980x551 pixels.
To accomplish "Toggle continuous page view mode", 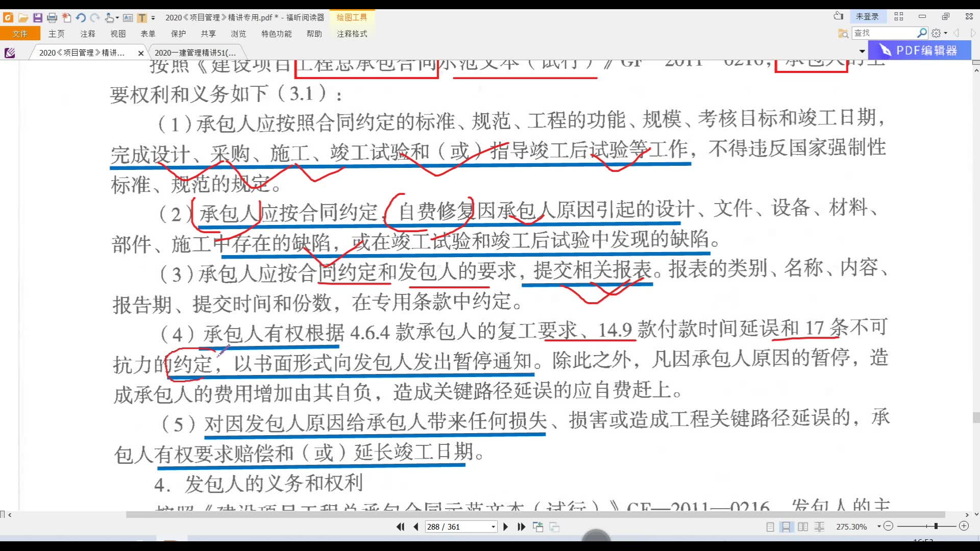I will pos(786,526).
